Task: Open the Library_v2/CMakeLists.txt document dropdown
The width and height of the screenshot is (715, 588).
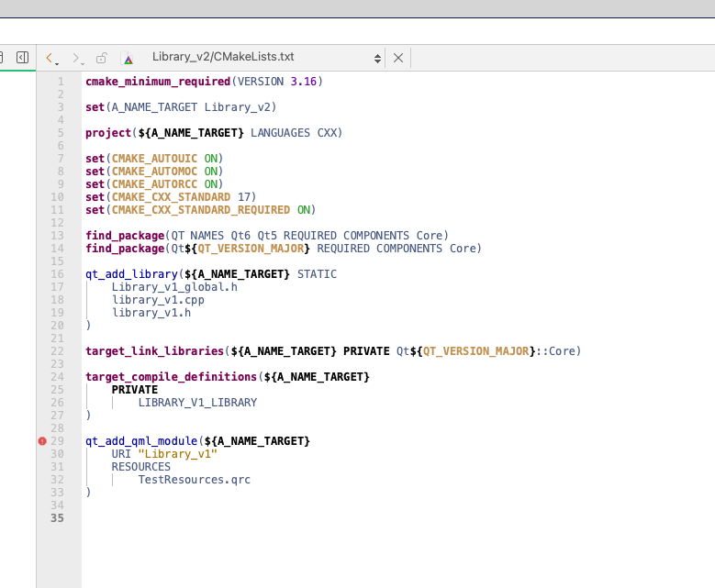Action: 223,57
